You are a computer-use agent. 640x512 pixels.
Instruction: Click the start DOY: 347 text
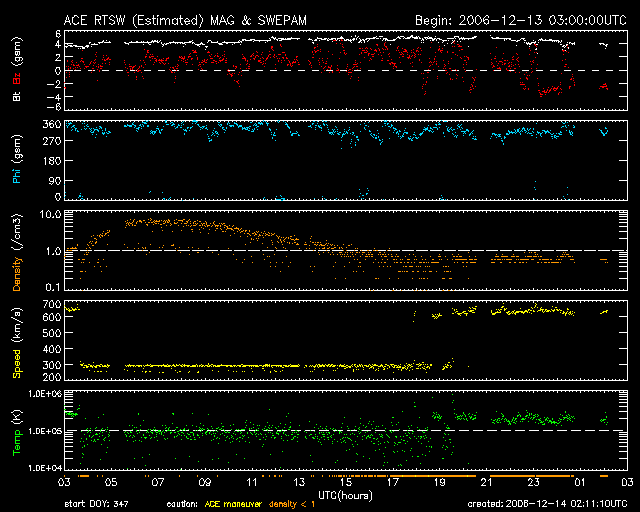click(97, 504)
